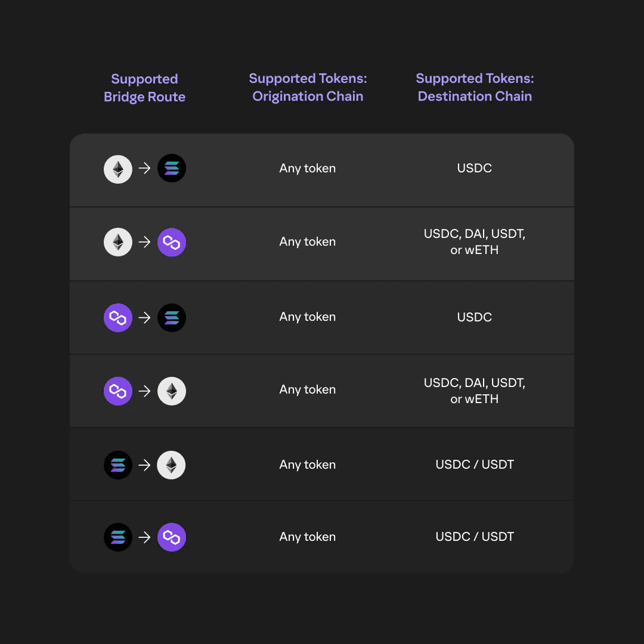This screenshot has height=644, width=644.
Task: Click the Solana icon in Solana-to-Ethereum row
Action: (x=118, y=465)
